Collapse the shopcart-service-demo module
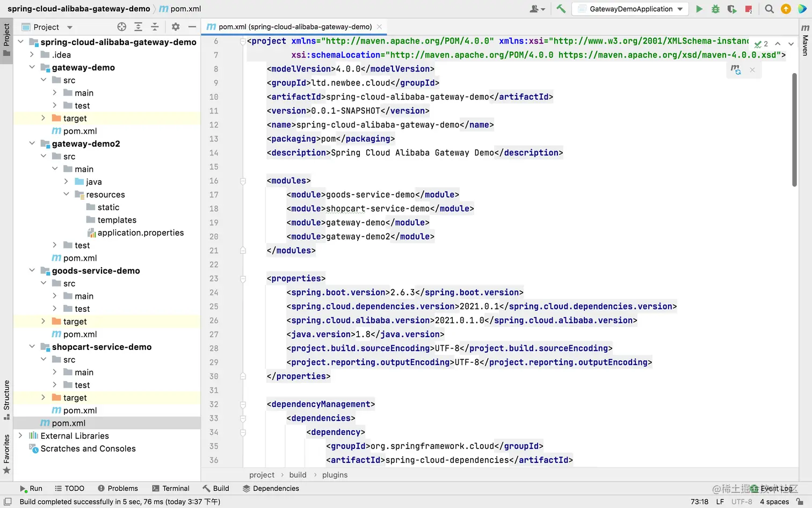The image size is (812, 508). [32, 347]
